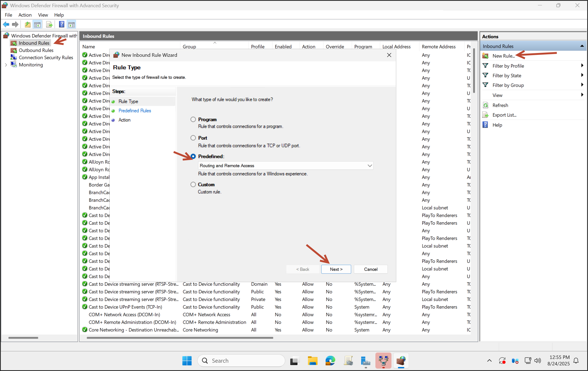Open Connection Security Rules node

(x=46, y=58)
